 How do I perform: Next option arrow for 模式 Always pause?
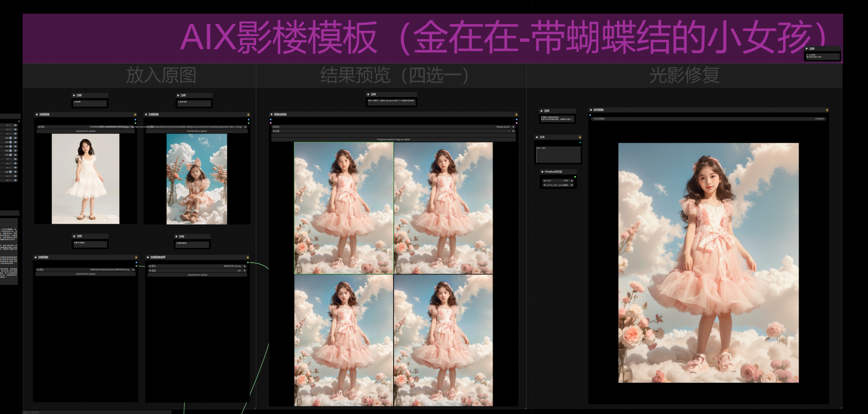pos(513,127)
